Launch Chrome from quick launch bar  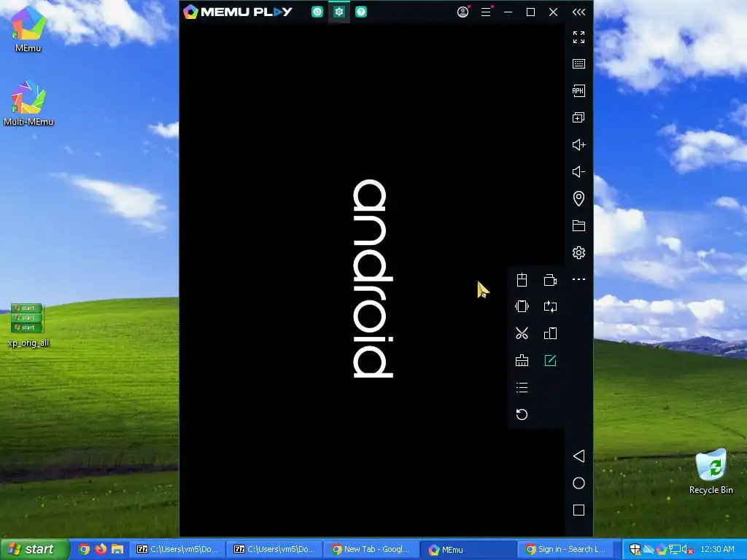coord(84,549)
